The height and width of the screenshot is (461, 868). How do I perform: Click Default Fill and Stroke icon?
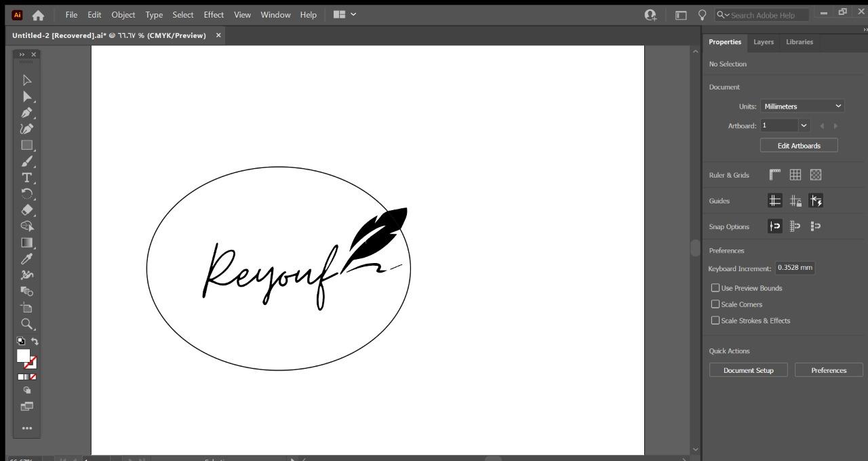(21, 341)
